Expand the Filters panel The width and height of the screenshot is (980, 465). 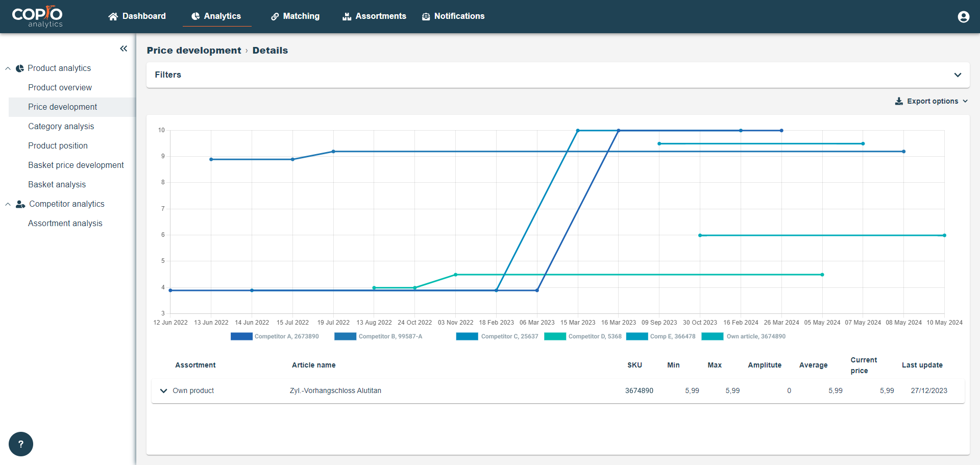tap(958, 75)
